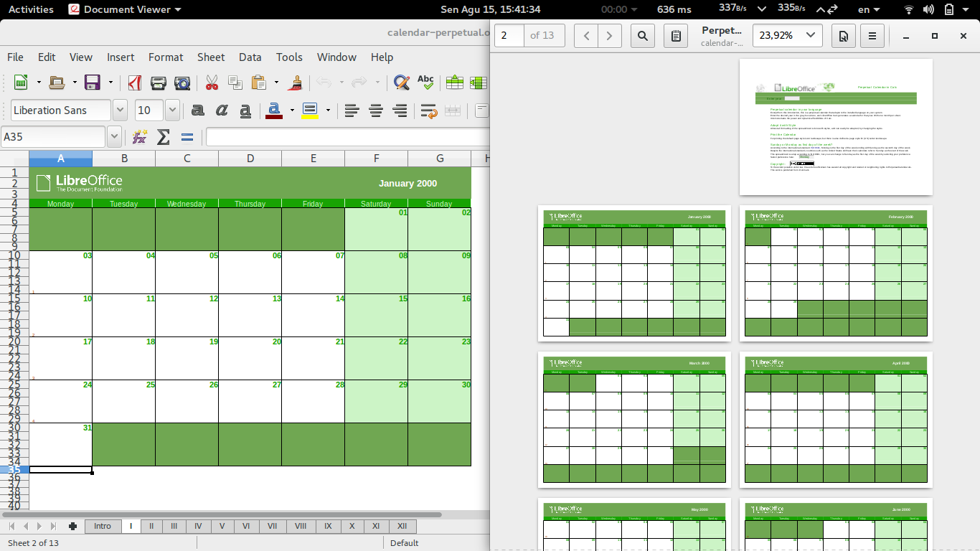
Task: Expand the font color palette arrow
Action: [x=292, y=110]
